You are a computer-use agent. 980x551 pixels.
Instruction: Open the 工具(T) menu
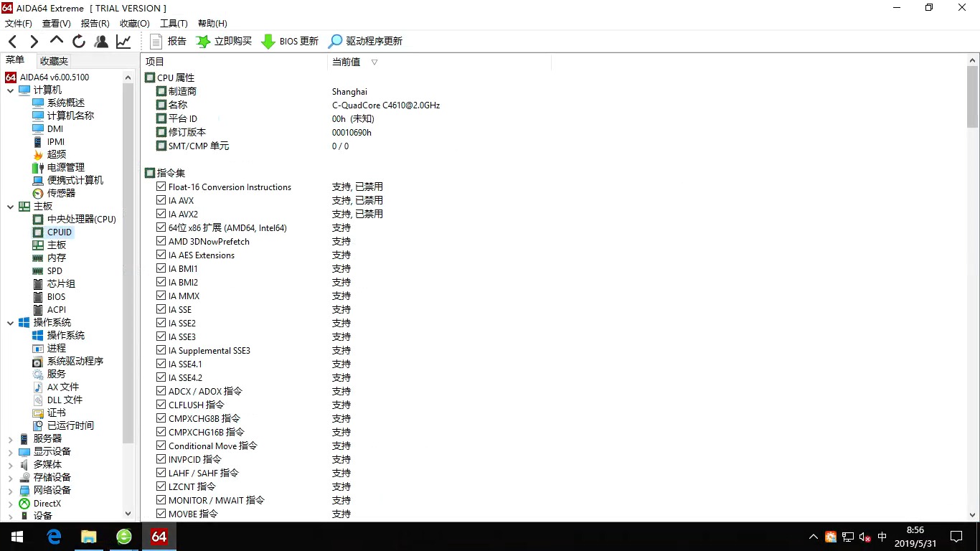174,24
